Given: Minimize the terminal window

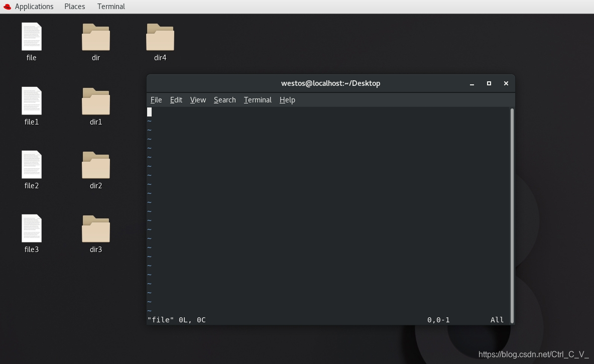Looking at the screenshot, I should click(472, 84).
